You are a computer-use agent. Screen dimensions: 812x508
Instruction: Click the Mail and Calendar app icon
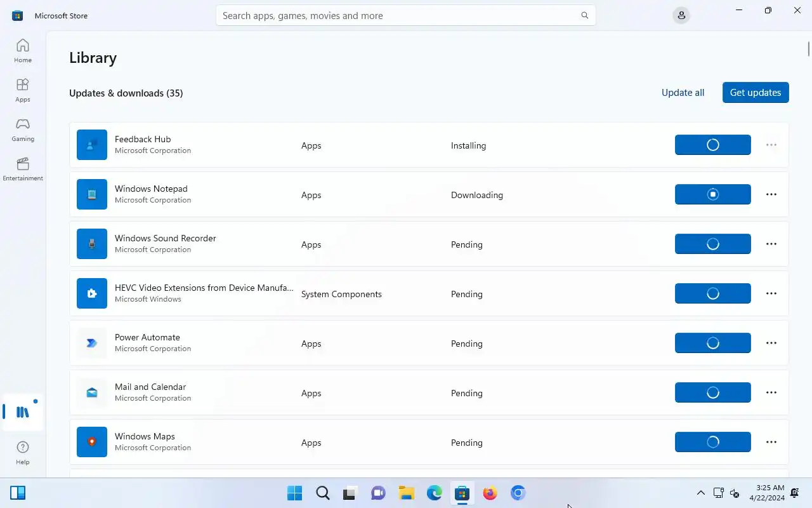tap(92, 392)
